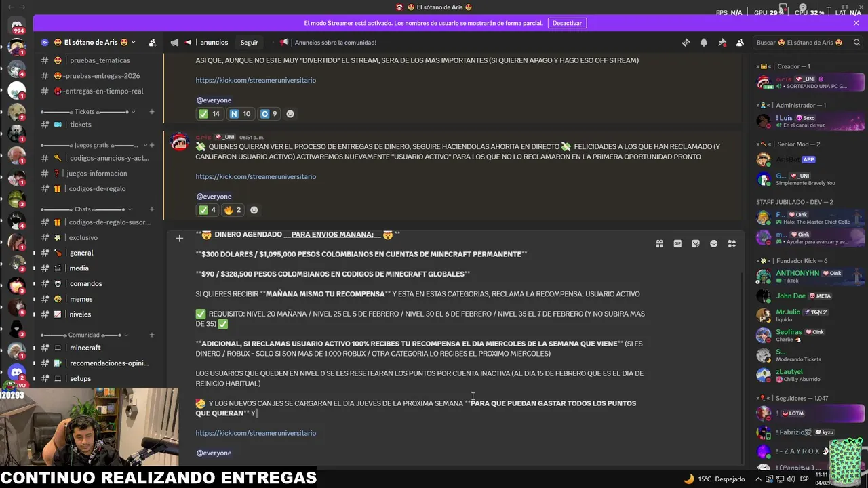Open the sticker picker
The image size is (868, 488).
tap(696, 244)
